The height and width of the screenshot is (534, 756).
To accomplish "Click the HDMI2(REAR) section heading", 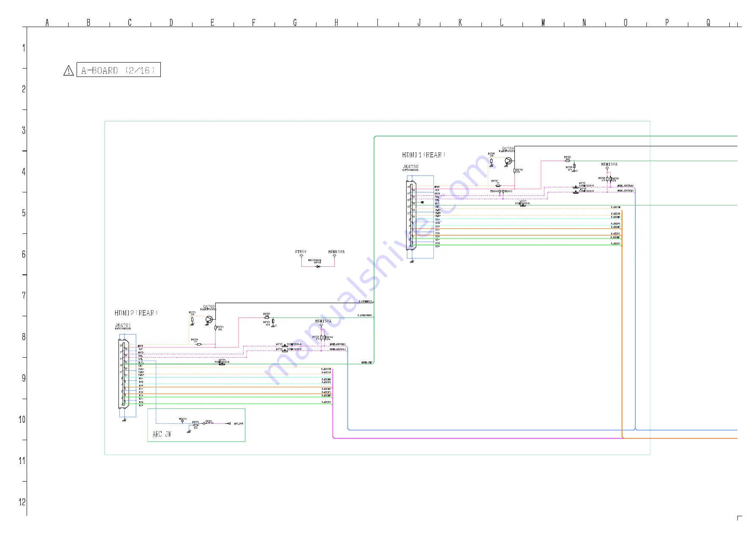I will pos(136,313).
